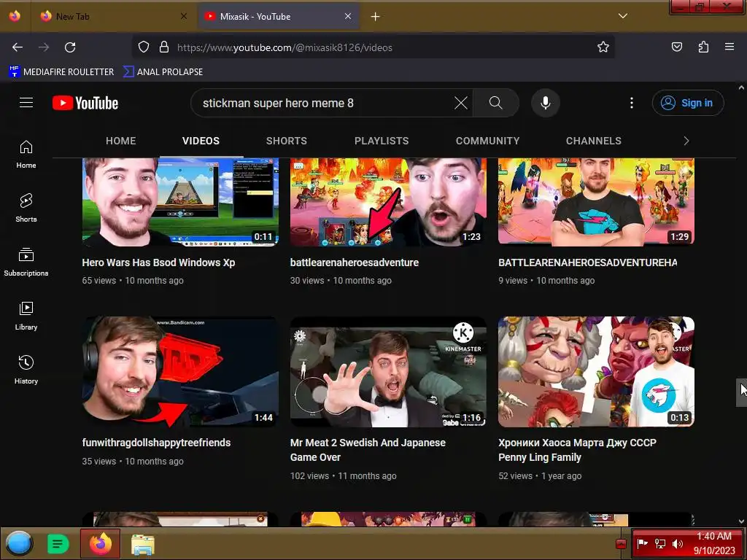Click the 1:23 battle arena video thumbnail
Screen dimensions: 747x560
coord(388,202)
